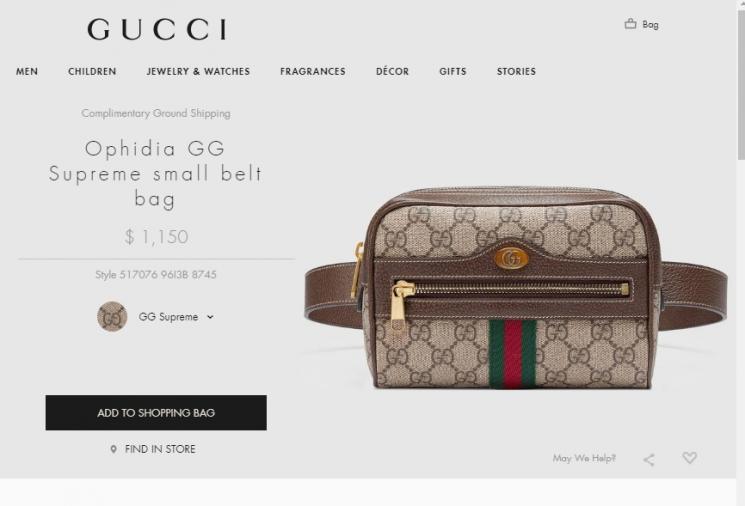Click the Gucci logo
Image resolution: width=745 pixels, height=506 pixels.
pyautogui.click(x=157, y=29)
